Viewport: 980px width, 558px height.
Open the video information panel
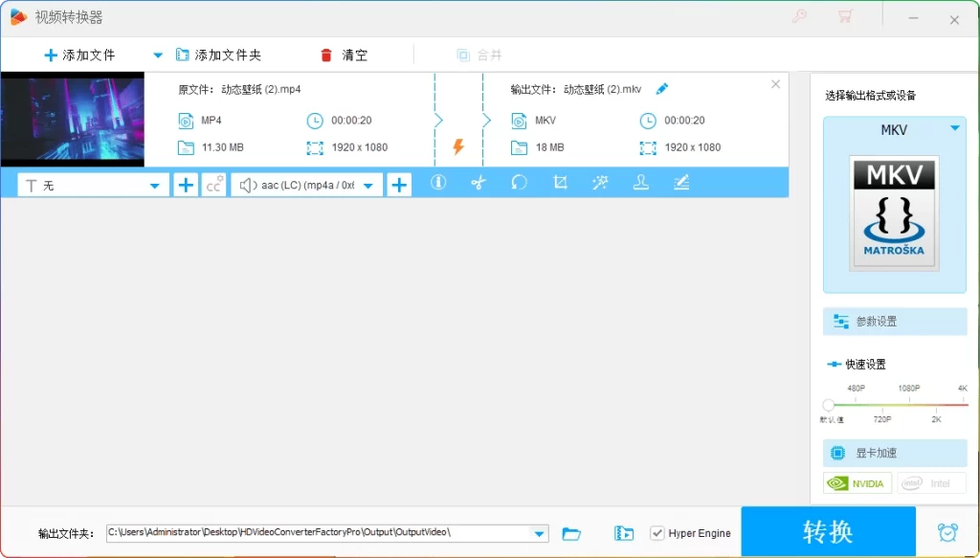(x=438, y=182)
